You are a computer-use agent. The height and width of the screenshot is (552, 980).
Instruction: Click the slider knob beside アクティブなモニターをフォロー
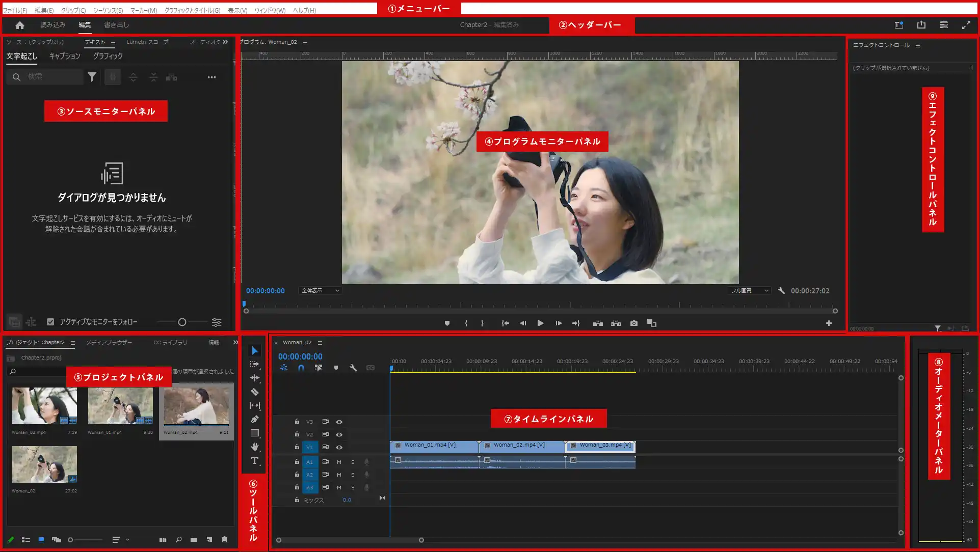point(182,322)
